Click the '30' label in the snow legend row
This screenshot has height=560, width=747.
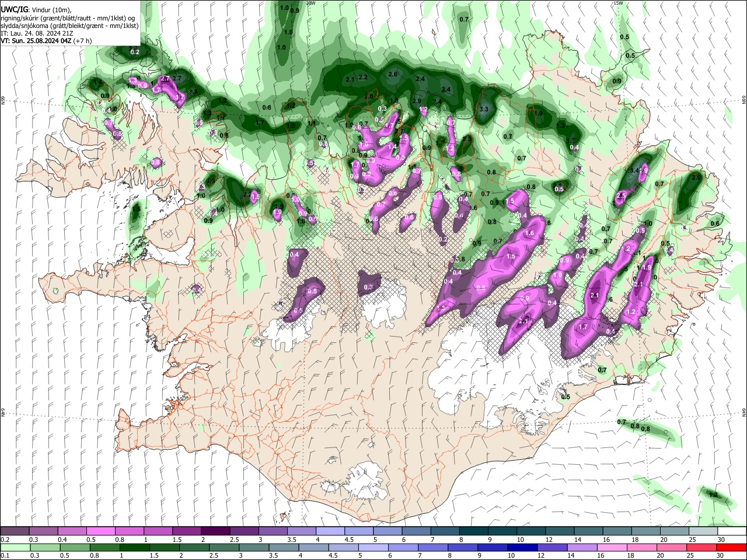(721, 540)
